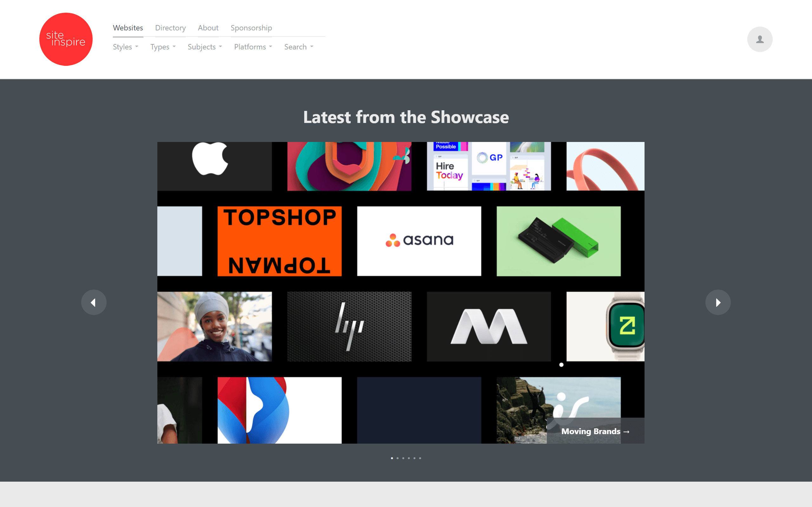The width and height of the screenshot is (812, 507).
Task: Open the Styles dropdown menu
Action: (x=125, y=47)
